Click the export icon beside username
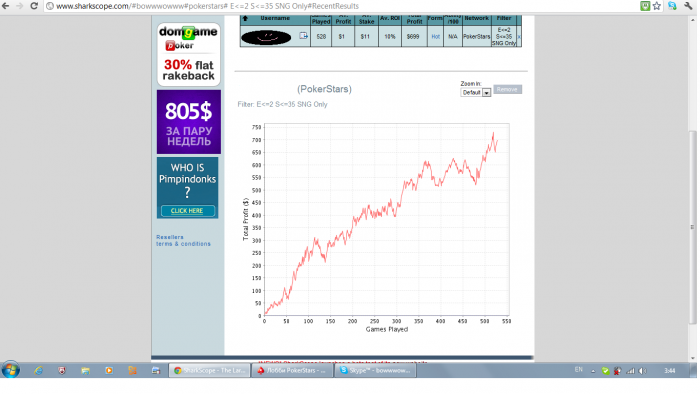 303,36
